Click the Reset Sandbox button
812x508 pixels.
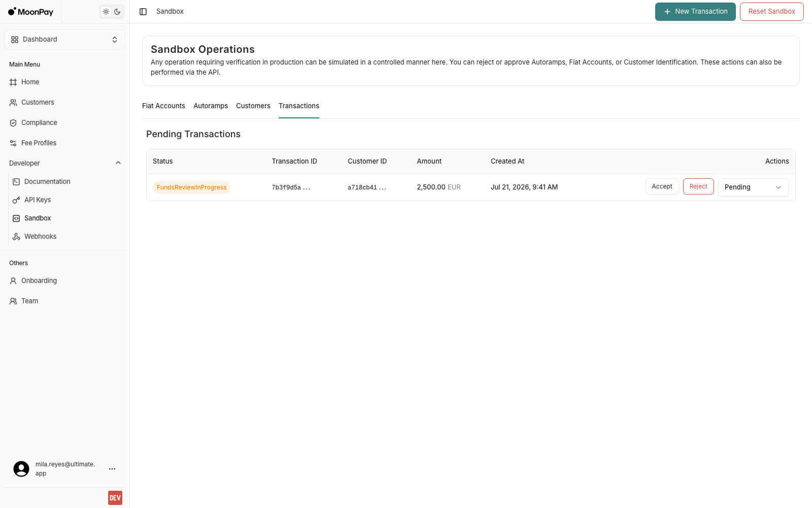click(x=771, y=12)
